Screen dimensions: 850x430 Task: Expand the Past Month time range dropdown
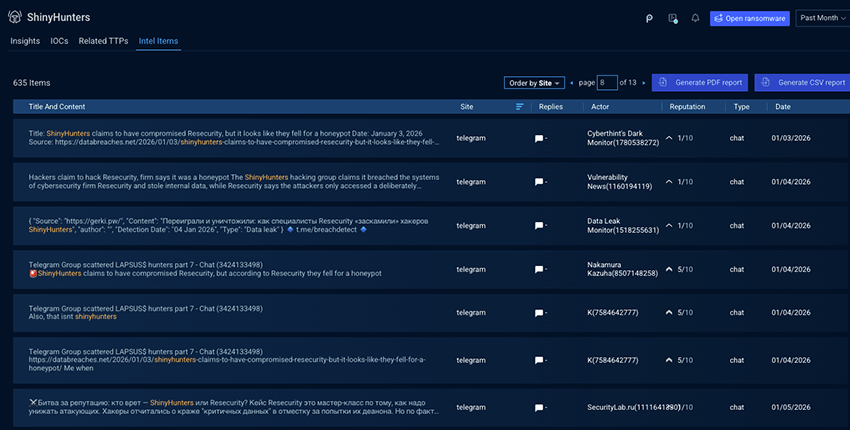pos(822,18)
